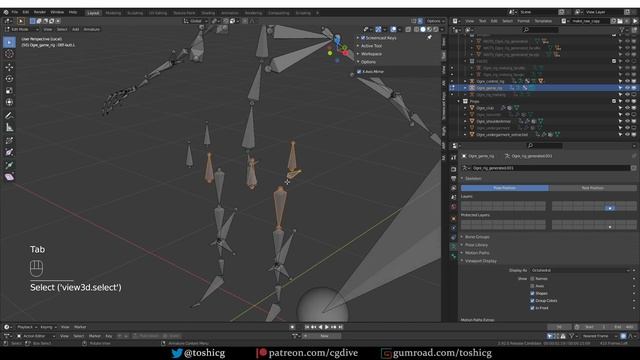Screen dimensions: 640x360
Task: Expand the Pose Library panel
Action: 476,245
